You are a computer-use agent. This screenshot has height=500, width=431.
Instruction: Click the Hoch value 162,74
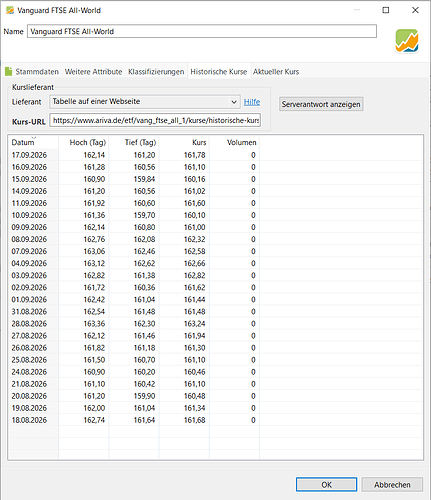click(x=94, y=420)
